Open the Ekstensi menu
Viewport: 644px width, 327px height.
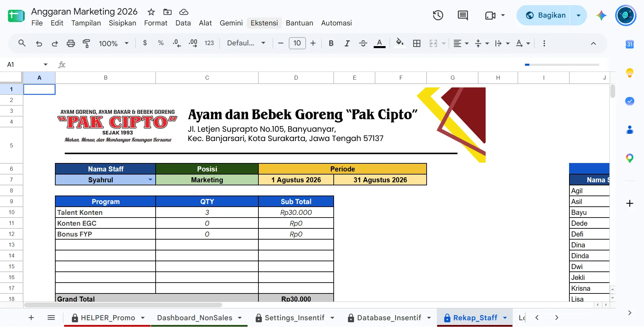coord(264,23)
